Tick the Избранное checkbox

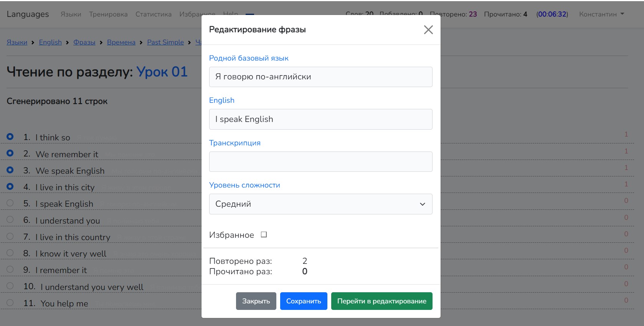264,235
